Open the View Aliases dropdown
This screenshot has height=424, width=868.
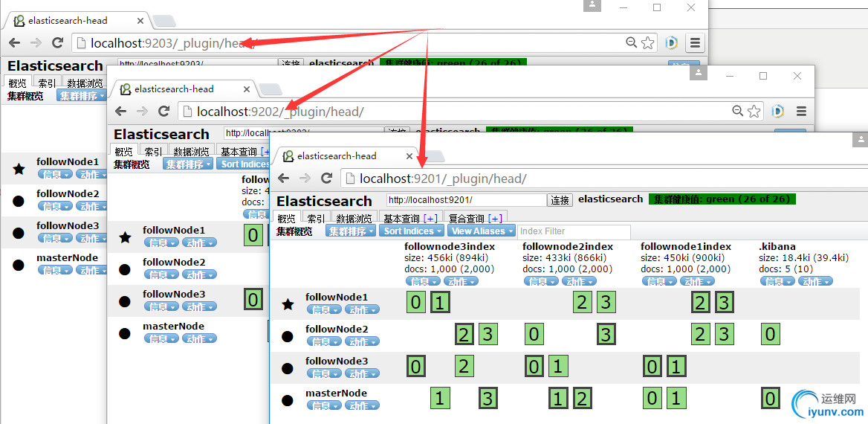pos(482,231)
